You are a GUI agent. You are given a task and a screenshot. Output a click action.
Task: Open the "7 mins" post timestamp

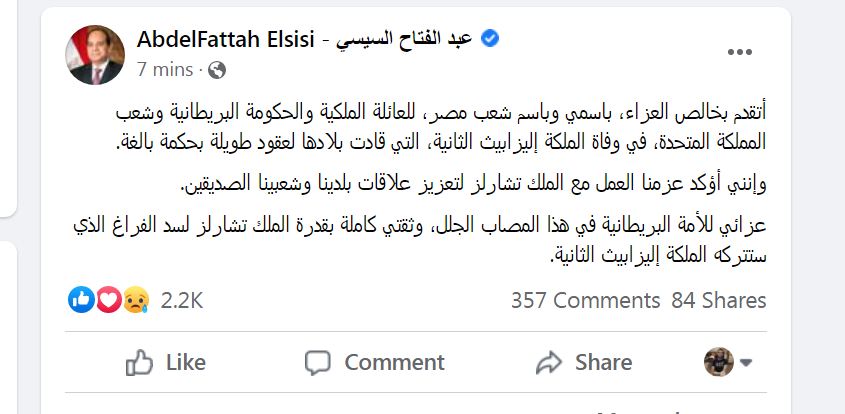point(166,70)
